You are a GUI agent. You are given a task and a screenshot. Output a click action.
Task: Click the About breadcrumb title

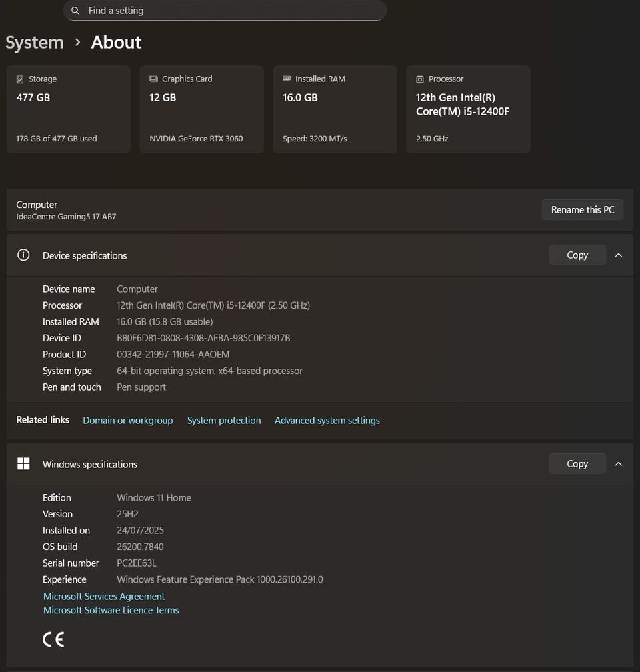[x=116, y=43]
